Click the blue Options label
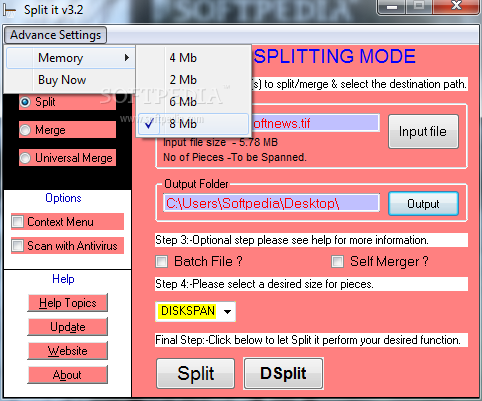The image size is (482, 401). click(x=63, y=198)
